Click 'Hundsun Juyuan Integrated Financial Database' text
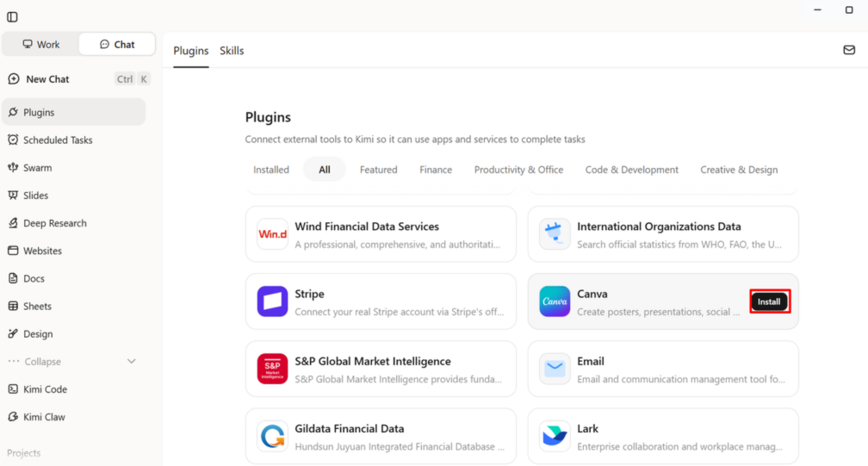The image size is (868, 466). [x=400, y=447]
